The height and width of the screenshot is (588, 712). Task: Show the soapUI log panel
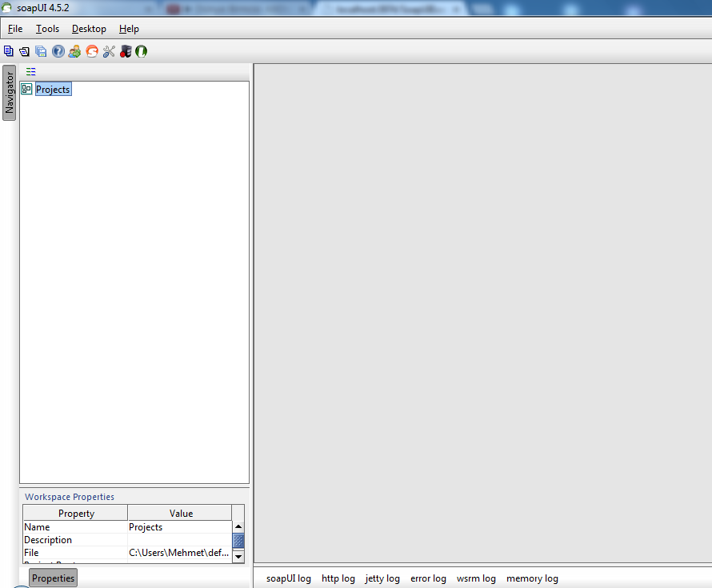click(x=288, y=578)
